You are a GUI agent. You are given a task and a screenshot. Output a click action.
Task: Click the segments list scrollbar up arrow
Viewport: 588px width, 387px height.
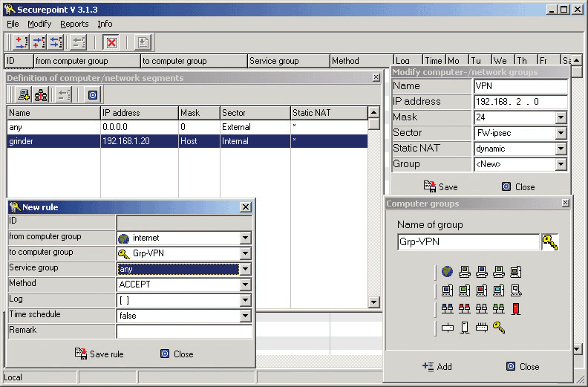point(373,112)
